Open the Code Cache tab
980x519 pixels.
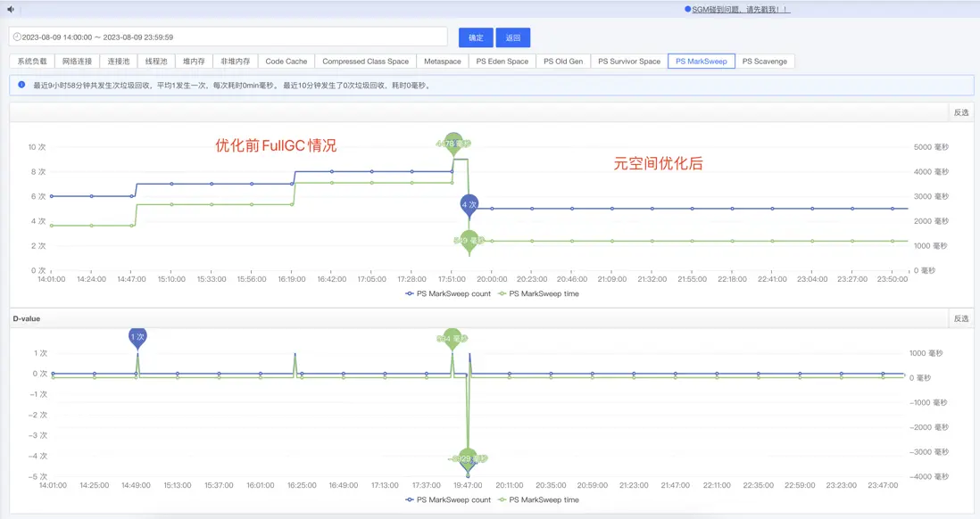(x=287, y=62)
